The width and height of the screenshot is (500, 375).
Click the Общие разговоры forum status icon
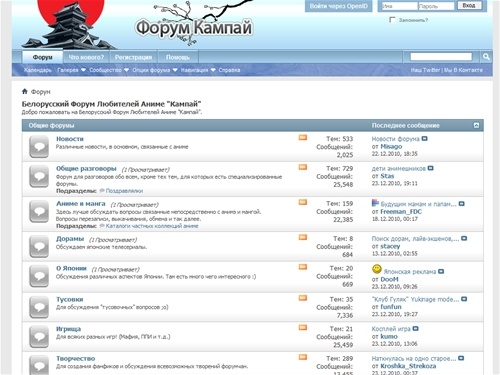pyautogui.click(x=39, y=176)
